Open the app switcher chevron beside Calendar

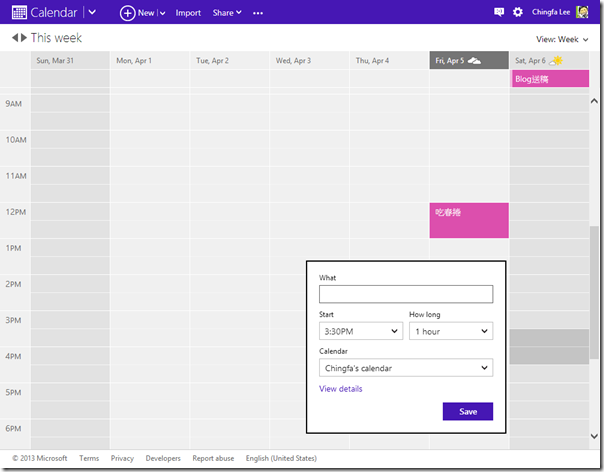92,12
